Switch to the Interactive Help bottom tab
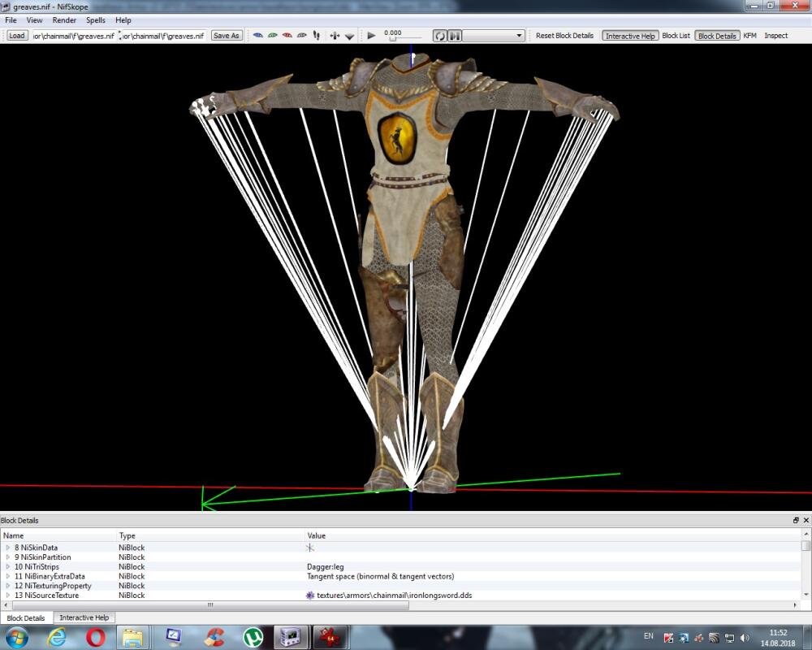The height and width of the screenshot is (650, 812). point(84,617)
